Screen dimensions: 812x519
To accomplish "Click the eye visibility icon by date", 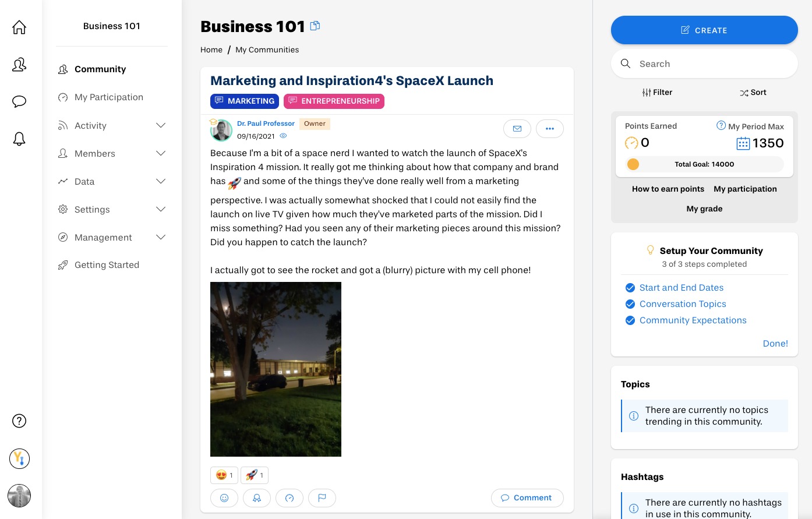I will click(284, 136).
